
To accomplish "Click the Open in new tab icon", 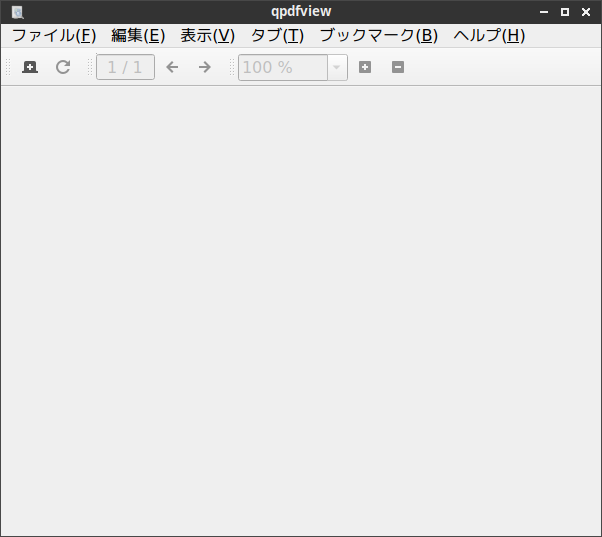I will click(x=30, y=67).
